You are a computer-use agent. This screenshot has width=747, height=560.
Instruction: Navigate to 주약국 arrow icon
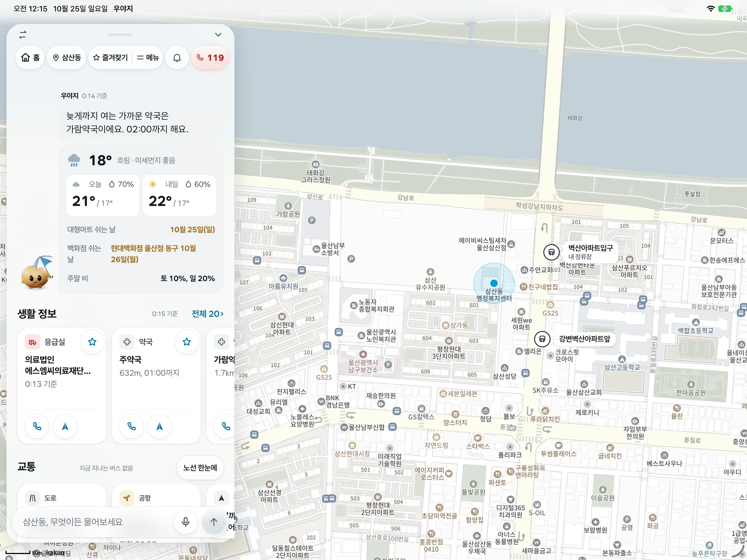click(x=159, y=426)
